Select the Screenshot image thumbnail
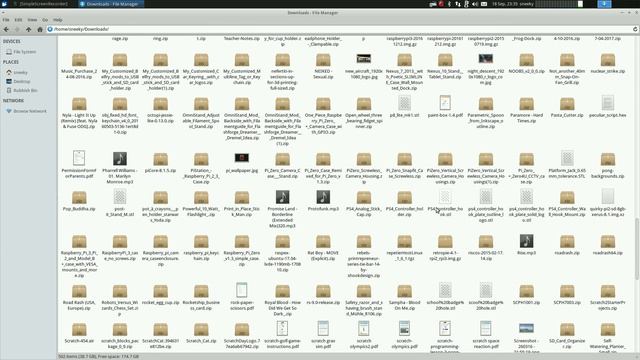 coord(527,328)
